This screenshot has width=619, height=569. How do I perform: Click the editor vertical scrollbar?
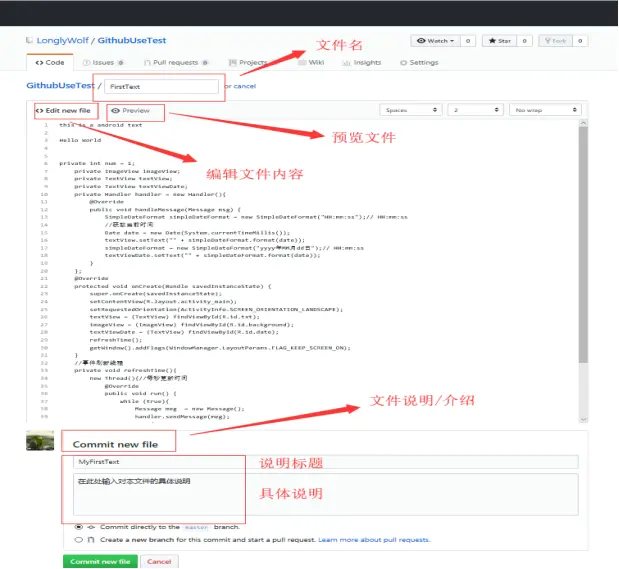pos(583,245)
